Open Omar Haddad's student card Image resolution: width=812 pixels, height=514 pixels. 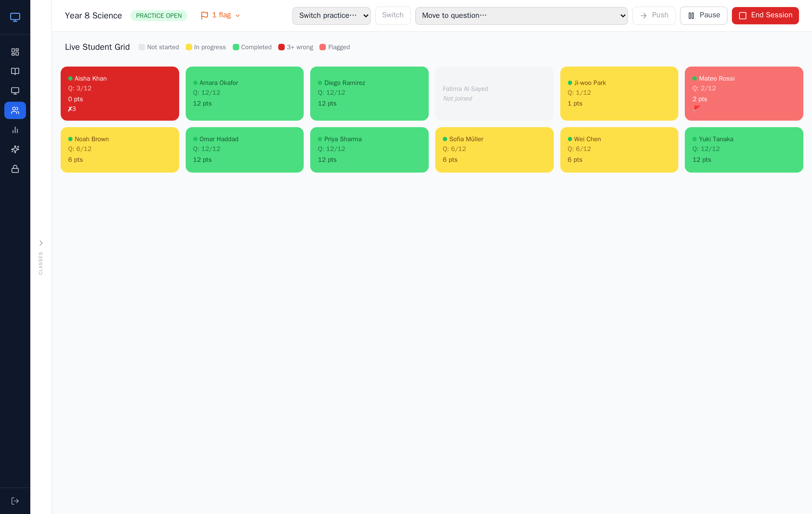(244, 150)
